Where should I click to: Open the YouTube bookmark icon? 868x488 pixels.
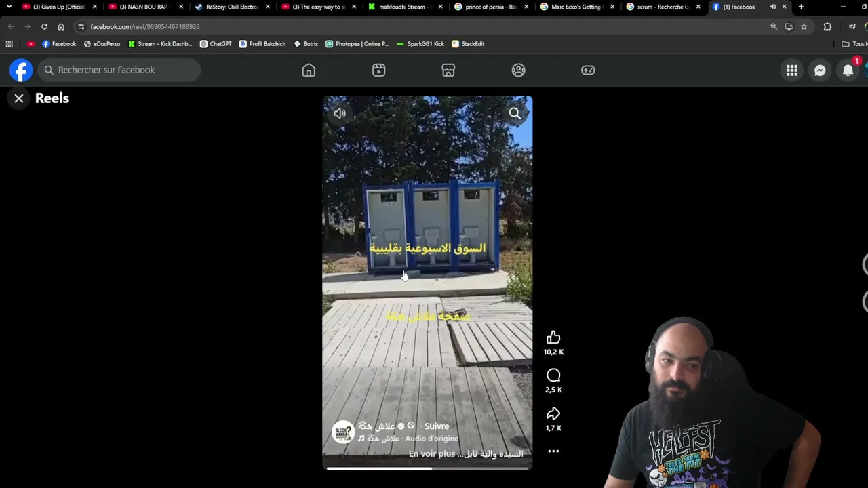pos(31,44)
